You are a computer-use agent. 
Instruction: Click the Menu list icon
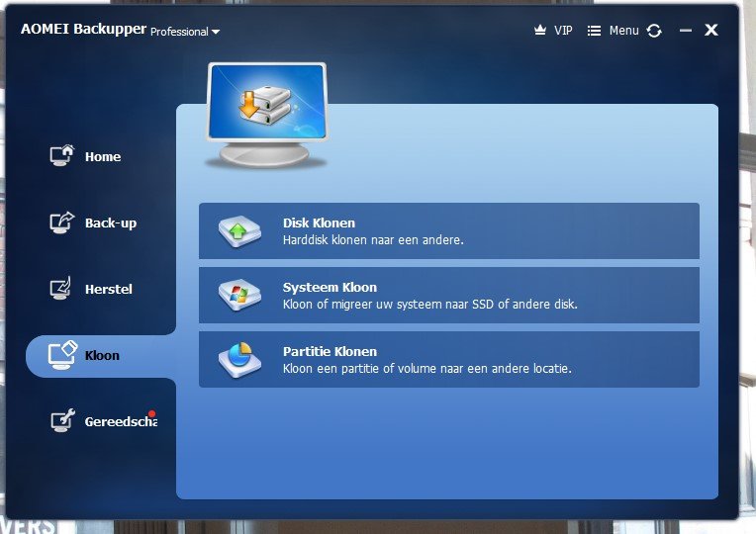click(594, 31)
